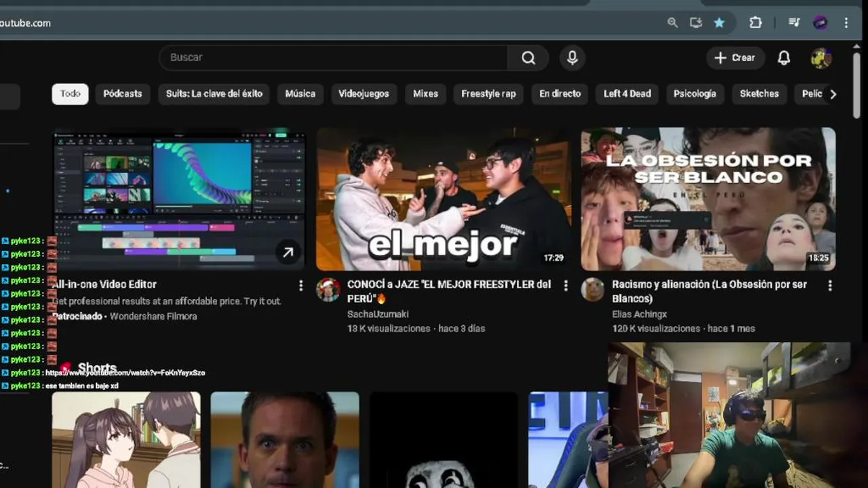Open options for Racismo y alienación video

830,285
